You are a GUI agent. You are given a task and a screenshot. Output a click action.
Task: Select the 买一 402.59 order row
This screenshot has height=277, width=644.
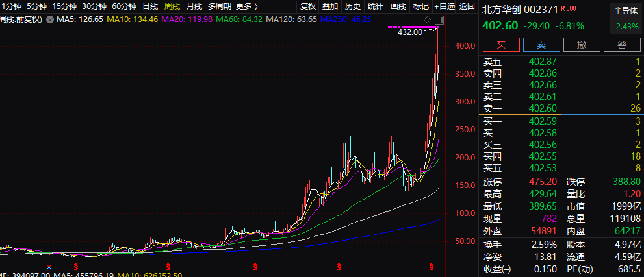pyautogui.click(x=561, y=121)
